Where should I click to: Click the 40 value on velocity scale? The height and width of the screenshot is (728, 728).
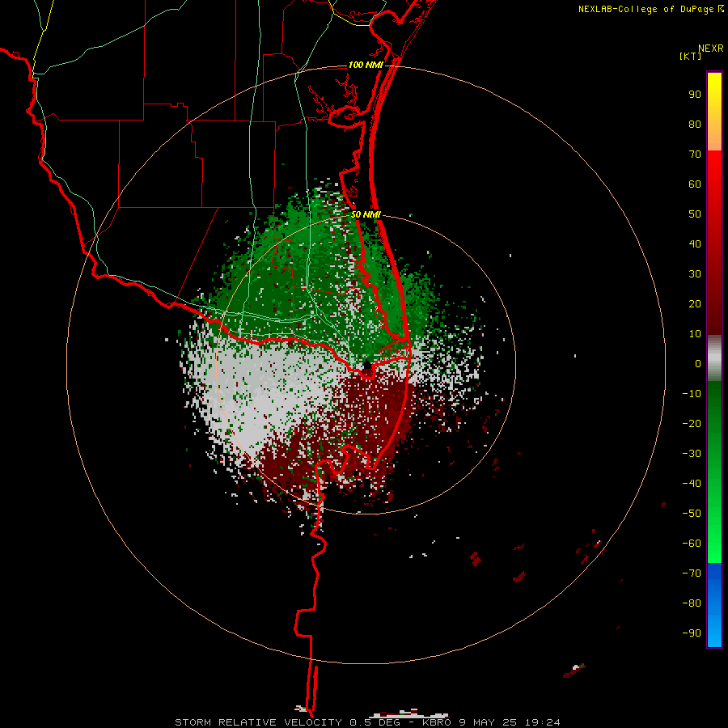(695, 243)
